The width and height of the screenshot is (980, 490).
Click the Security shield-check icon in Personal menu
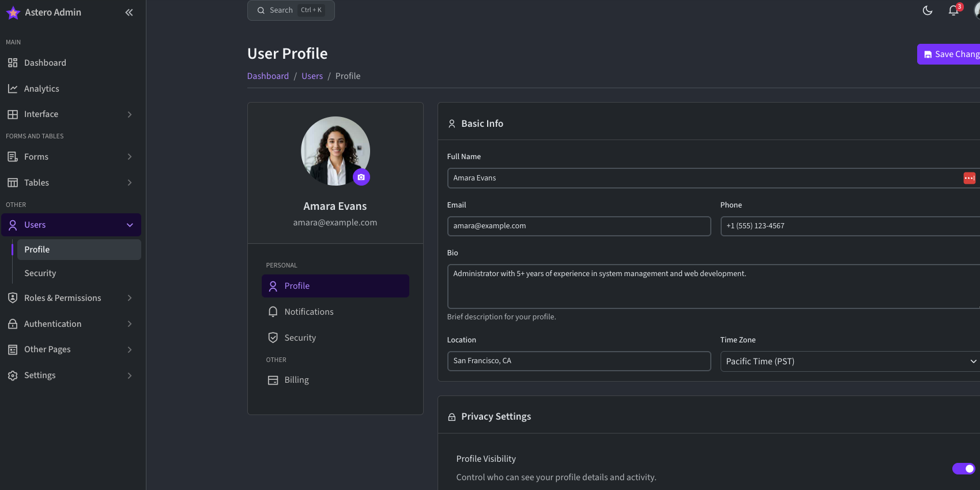click(273, 338)
